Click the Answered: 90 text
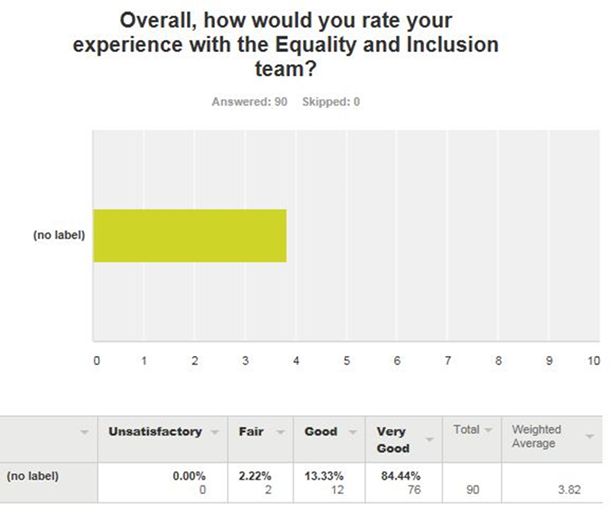The image size is (611, 517). point(249,102)
